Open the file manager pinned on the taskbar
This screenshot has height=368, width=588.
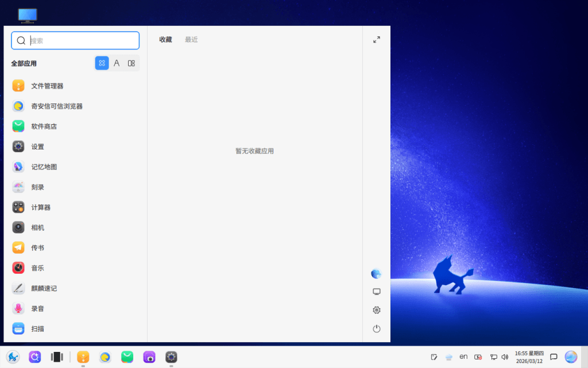click(83, 357)
